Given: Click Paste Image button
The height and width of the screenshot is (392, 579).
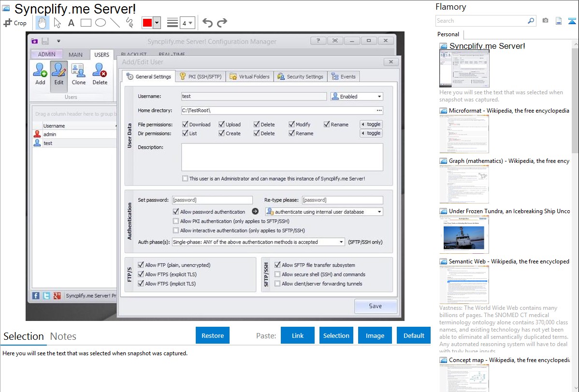Looking at the screenshot, I should tap(375, 335).
